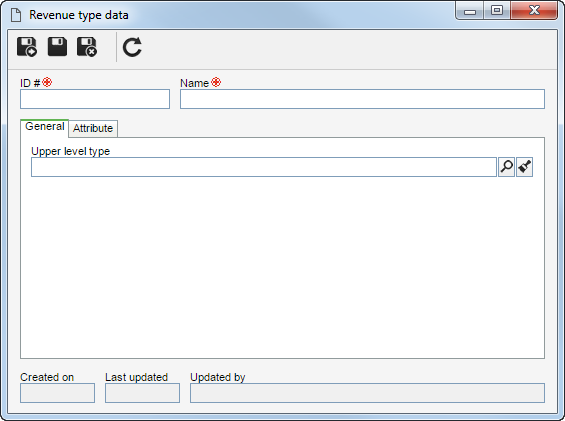Focus the Name input field
565x421 pixels.
click(x=362, y=99)
